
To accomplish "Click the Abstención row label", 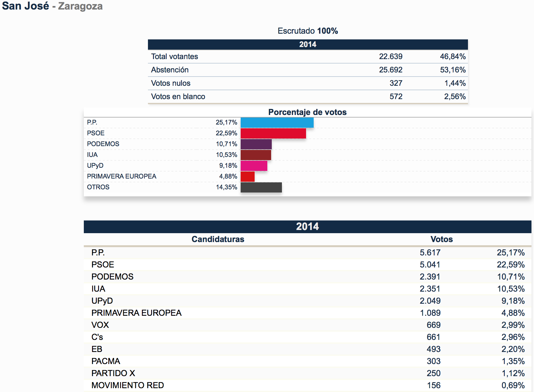I will pyautogui.click(x=170, y=70).
